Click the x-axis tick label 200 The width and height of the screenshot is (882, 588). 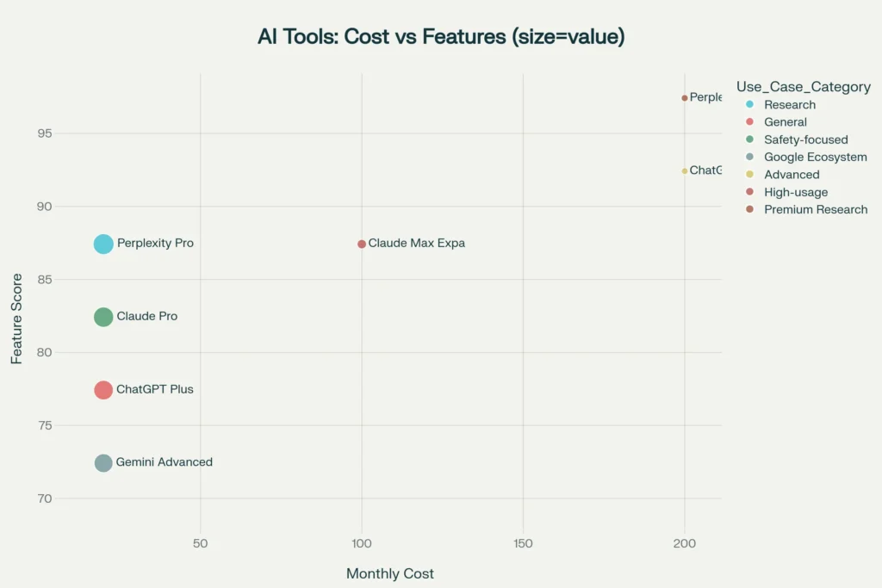coord(685,543)
